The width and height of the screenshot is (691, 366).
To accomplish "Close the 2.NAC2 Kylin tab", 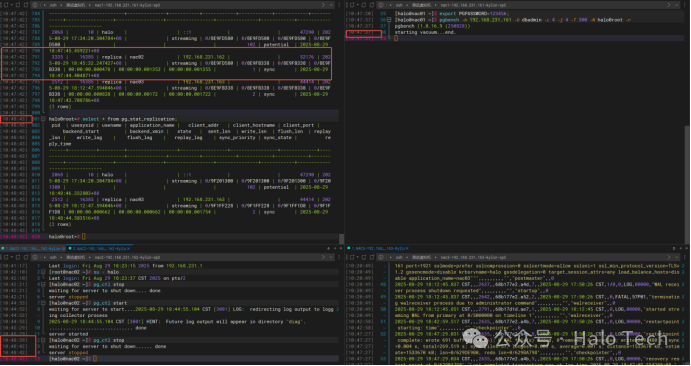I will coord(129,248).
